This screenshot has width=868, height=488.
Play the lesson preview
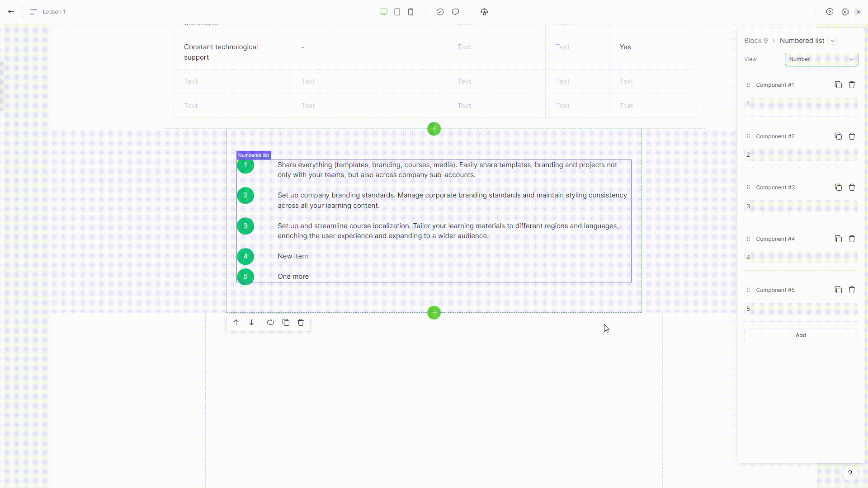pos(830,12)
